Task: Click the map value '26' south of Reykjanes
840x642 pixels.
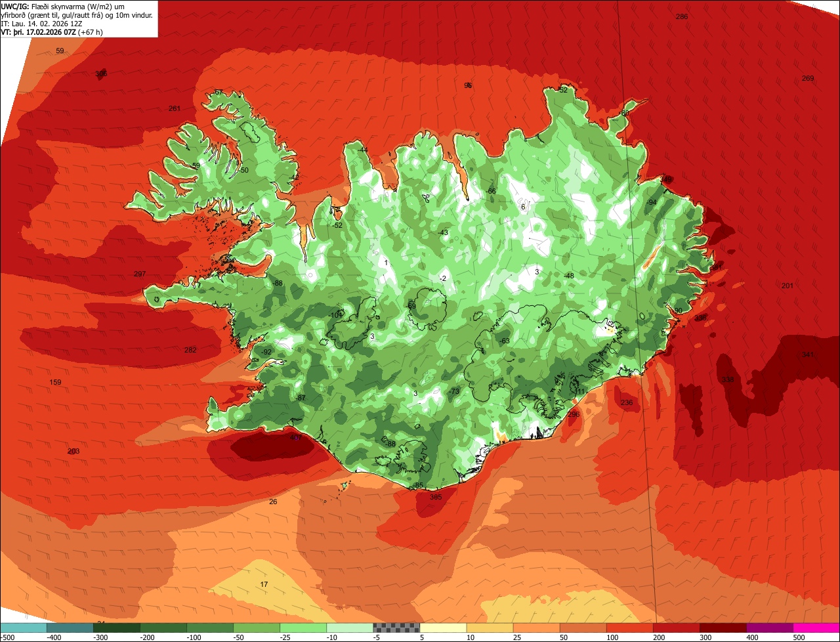Action: click(x=273, y=502)
